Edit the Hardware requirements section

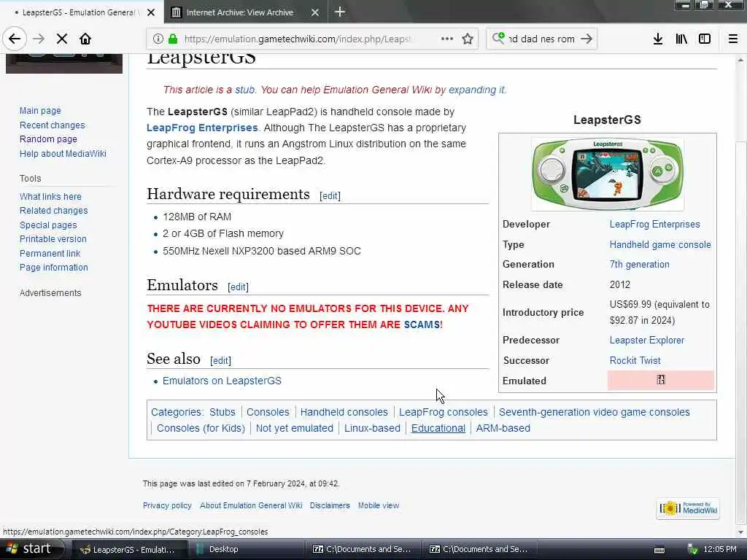(x=330, y=195)
